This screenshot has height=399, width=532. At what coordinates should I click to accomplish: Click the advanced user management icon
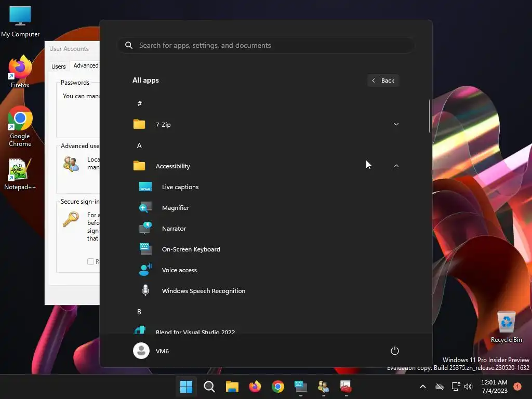coord(71,164)
